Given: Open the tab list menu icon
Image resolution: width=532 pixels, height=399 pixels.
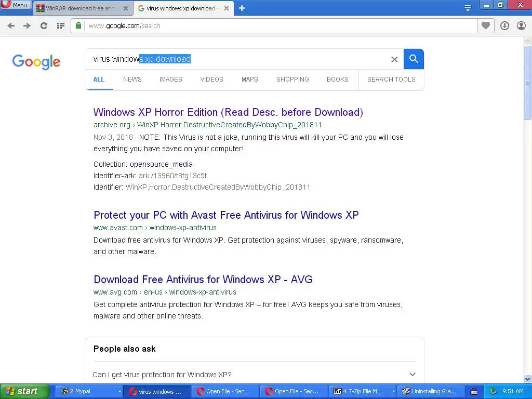Looking at the screenshot, I should [x=468, y=8].
